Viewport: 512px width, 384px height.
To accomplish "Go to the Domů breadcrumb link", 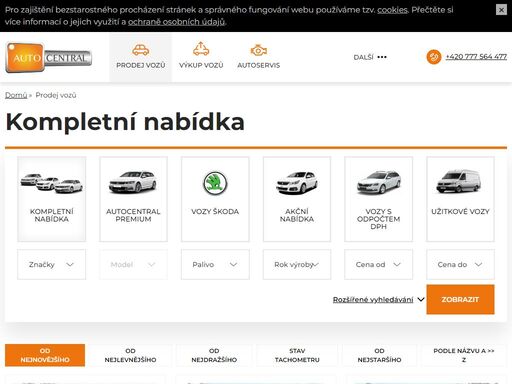I will coord(16,95).
